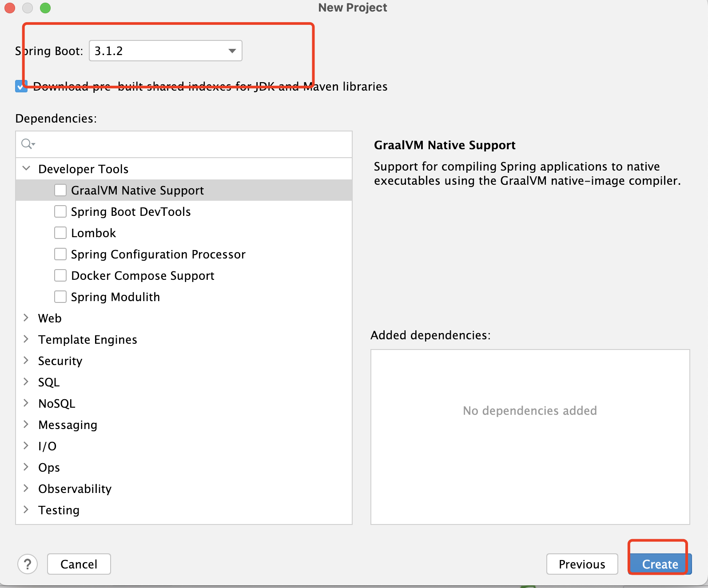
Task: Expand the NoSQL category
Action: (x=26, y=403)
